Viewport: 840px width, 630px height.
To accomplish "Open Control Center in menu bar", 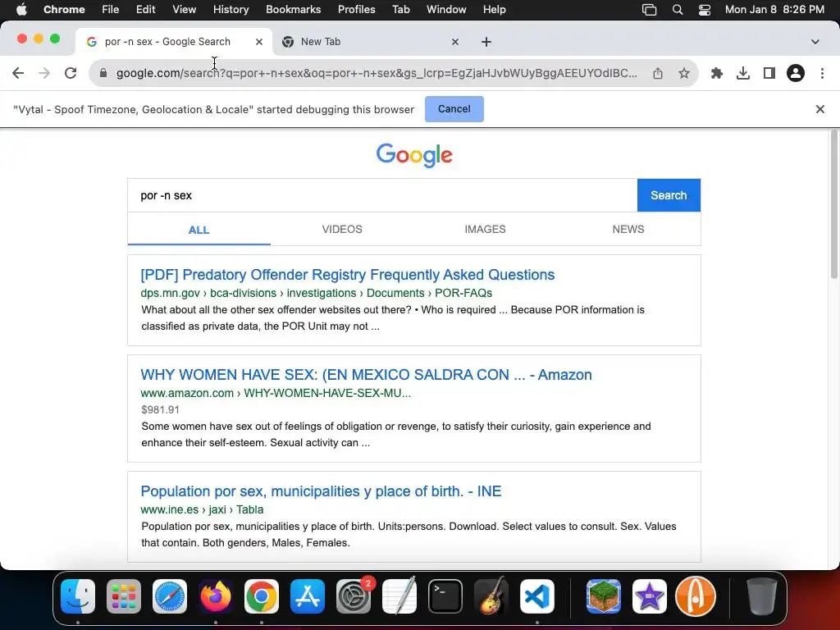I will point(705,10).
